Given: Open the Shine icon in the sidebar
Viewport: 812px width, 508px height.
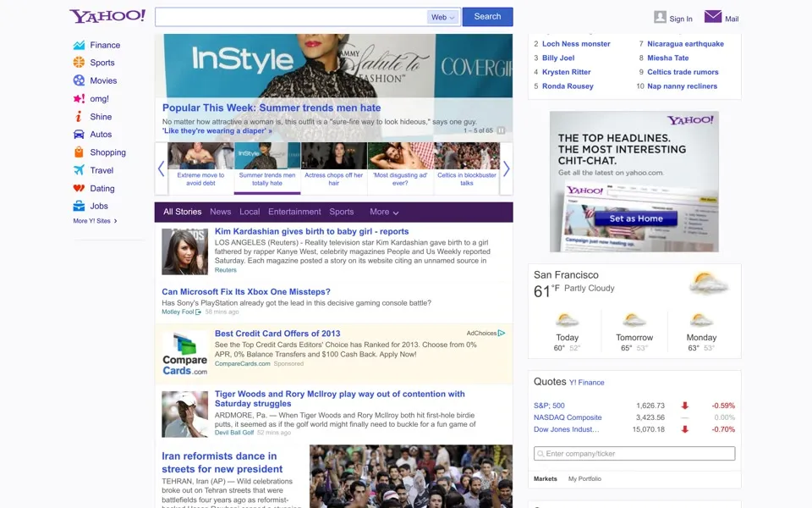Looking at the screenshot, I should 79,117.
